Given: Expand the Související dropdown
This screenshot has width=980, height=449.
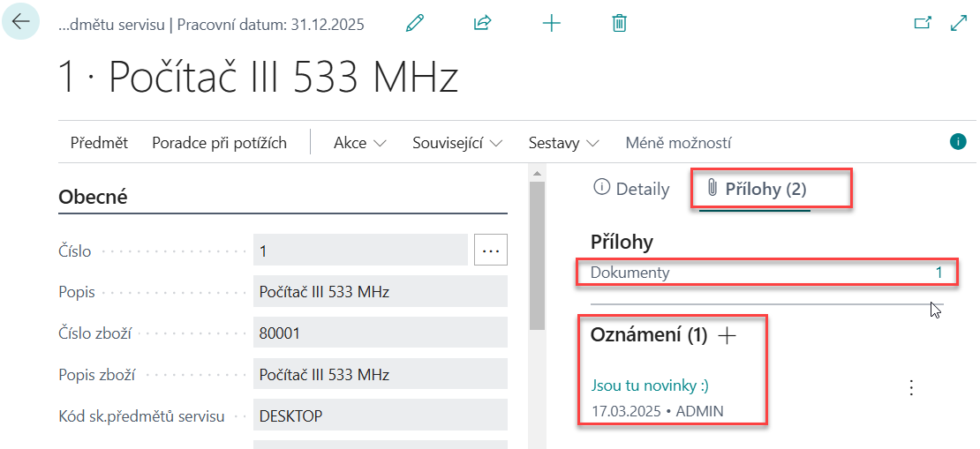Looking at the screenshot, I should pyautogui.click(x=457, y=143).
